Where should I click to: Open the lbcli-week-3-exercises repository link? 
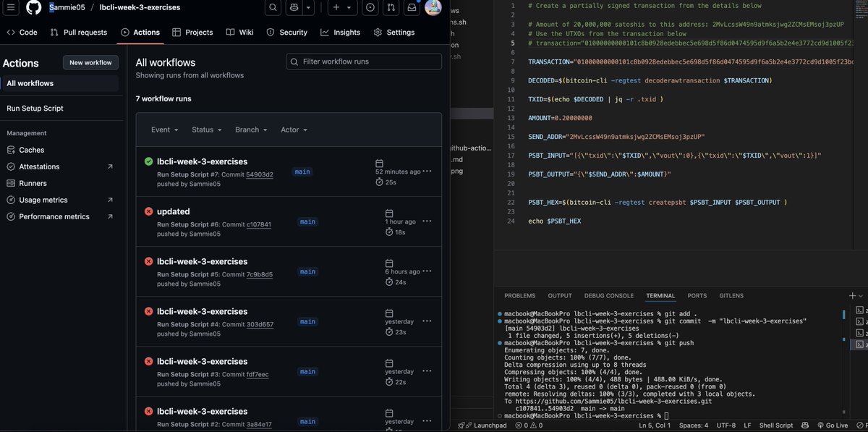(x=140, y=7)
